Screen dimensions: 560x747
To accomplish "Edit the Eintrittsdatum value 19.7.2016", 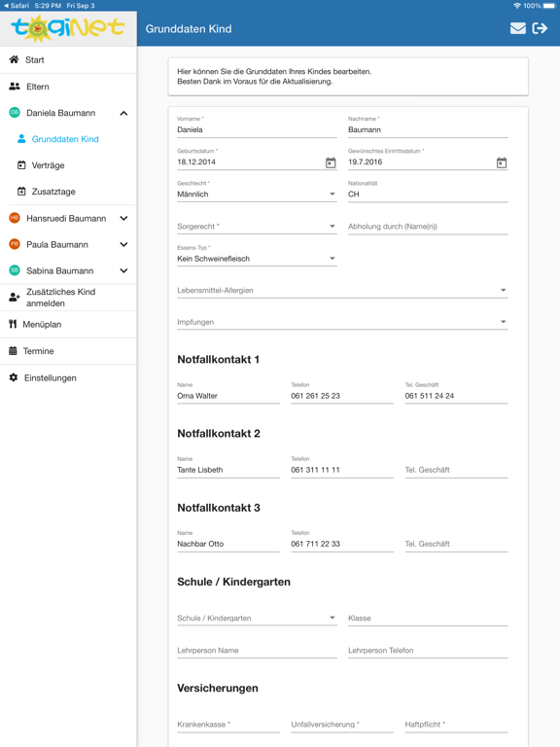I will click(366, 162).
